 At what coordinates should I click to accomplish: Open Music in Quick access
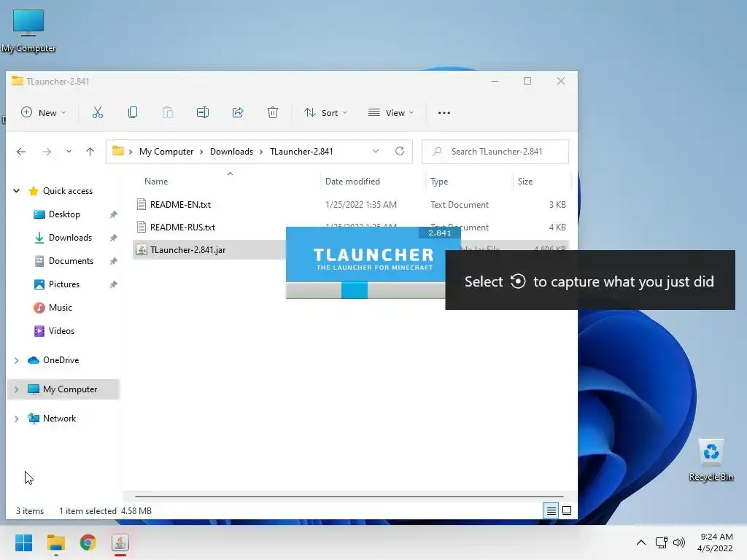(x=60, y=308)
